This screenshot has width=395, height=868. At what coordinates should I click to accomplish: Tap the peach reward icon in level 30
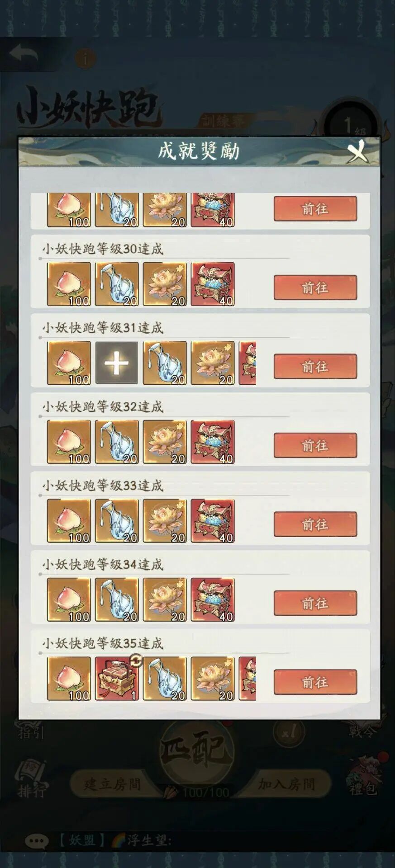pos(69,284)
